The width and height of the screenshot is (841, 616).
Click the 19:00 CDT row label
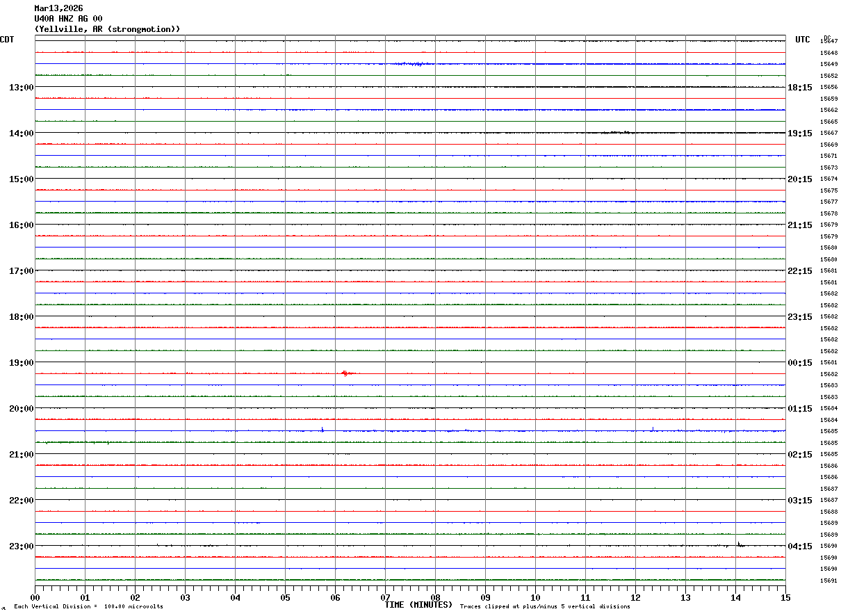tap(21, 363)
